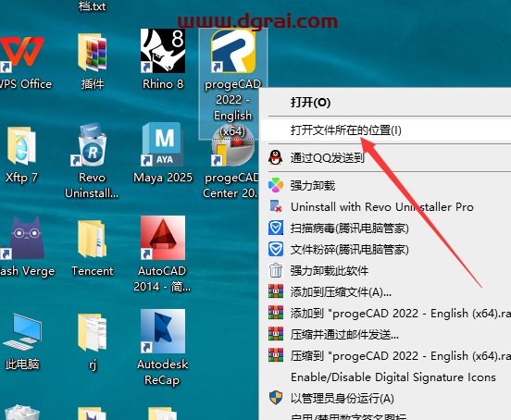This screenshot has width=511, height=420.
Task: Choose 通过QQ发送到 menu entry
Action: pos(386,157)
